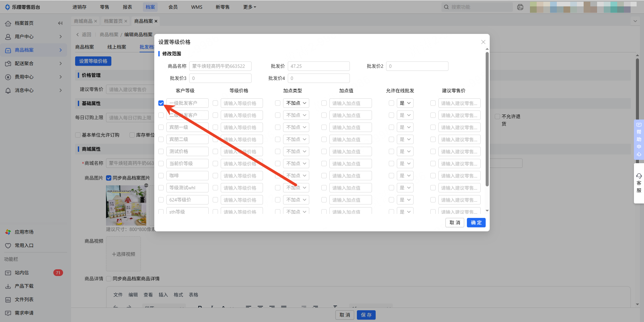Image resolution: width=644 pixels, height=322 pixels.
Task: Open 加点类型 dropdown for 测试价格 row
Action: coord(296,151)
